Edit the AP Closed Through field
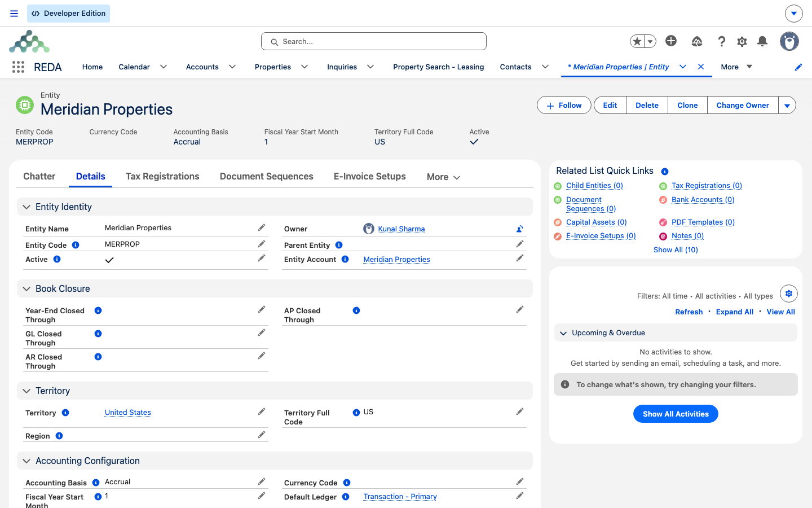The height and width of the screenshot is (508, 812). 520,309
